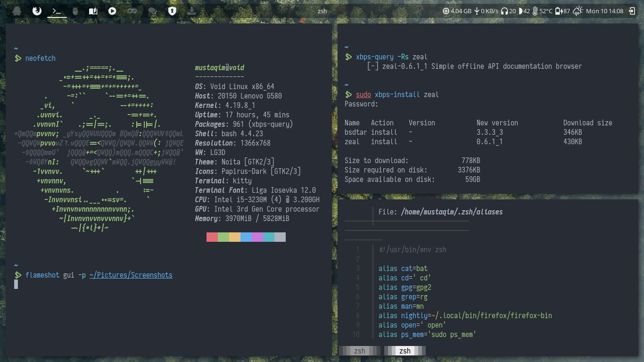Click the logout exit icon

[633, 11]
